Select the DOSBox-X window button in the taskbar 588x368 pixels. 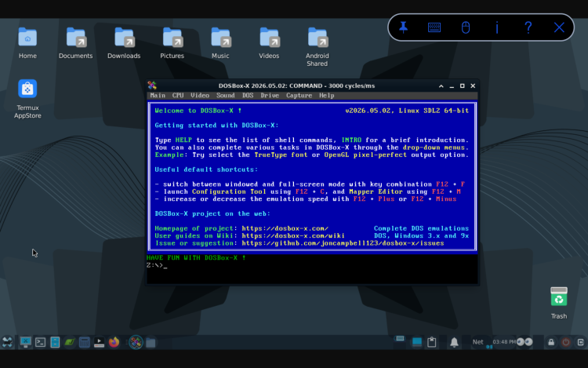(x=136, y=342)
